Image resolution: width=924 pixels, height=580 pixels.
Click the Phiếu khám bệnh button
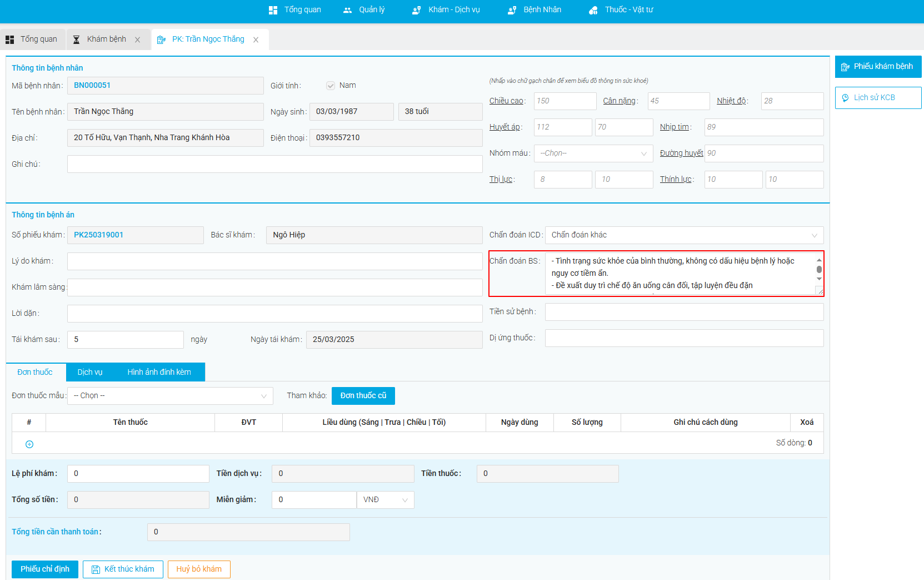[878, 67]
